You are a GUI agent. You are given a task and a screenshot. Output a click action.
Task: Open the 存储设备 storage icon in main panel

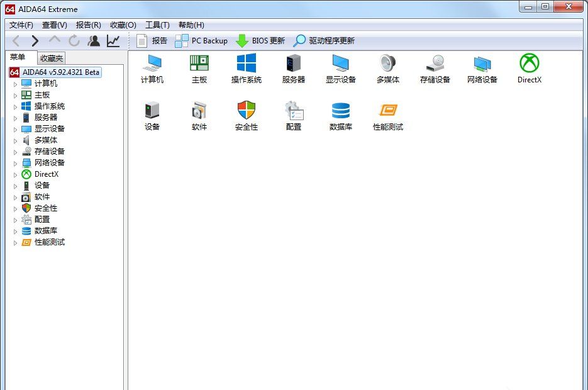click(435, 64)
